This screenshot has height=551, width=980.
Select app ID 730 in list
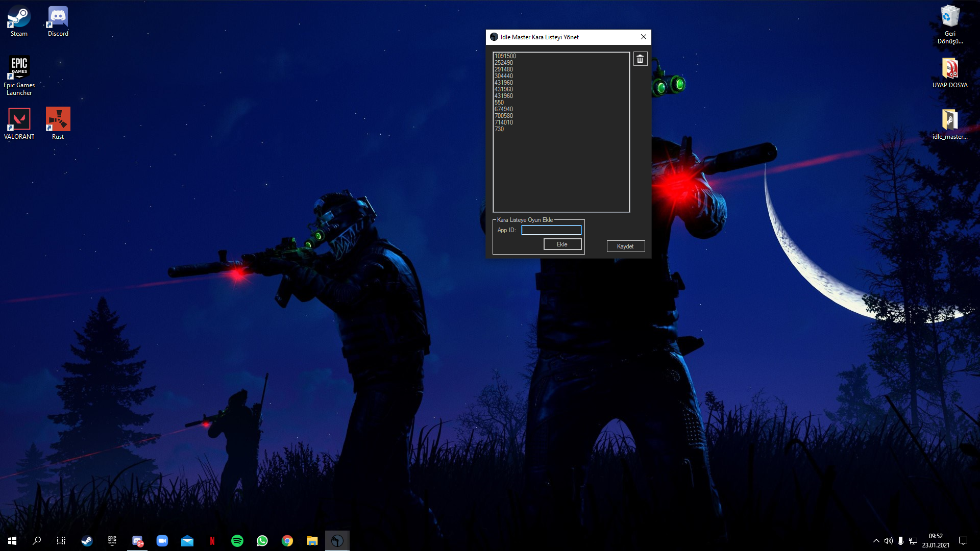tap(499, 129)
